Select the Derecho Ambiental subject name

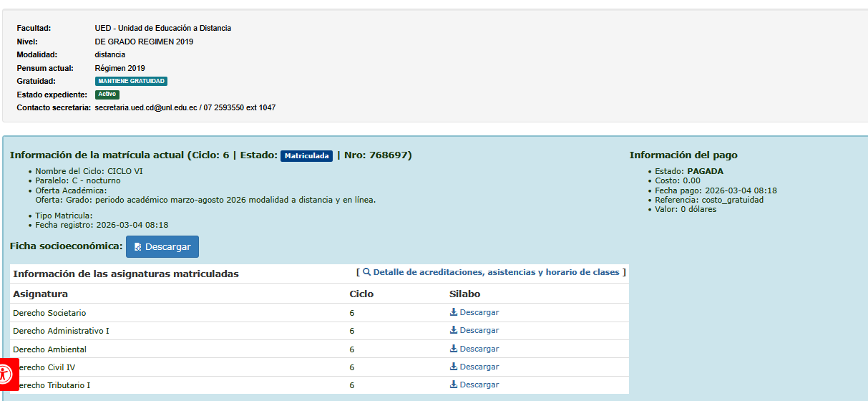[49, 349]
